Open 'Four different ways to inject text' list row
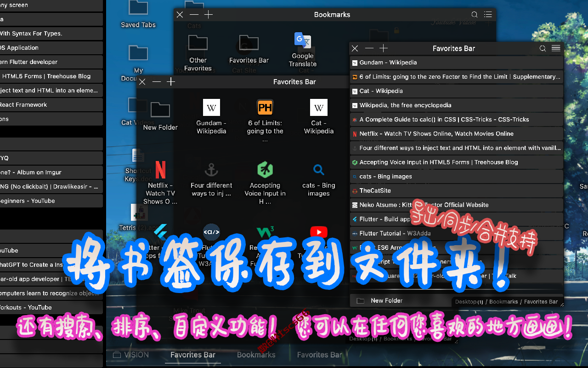This screenshot has height=368, width=588. click(x=456, y=148)
